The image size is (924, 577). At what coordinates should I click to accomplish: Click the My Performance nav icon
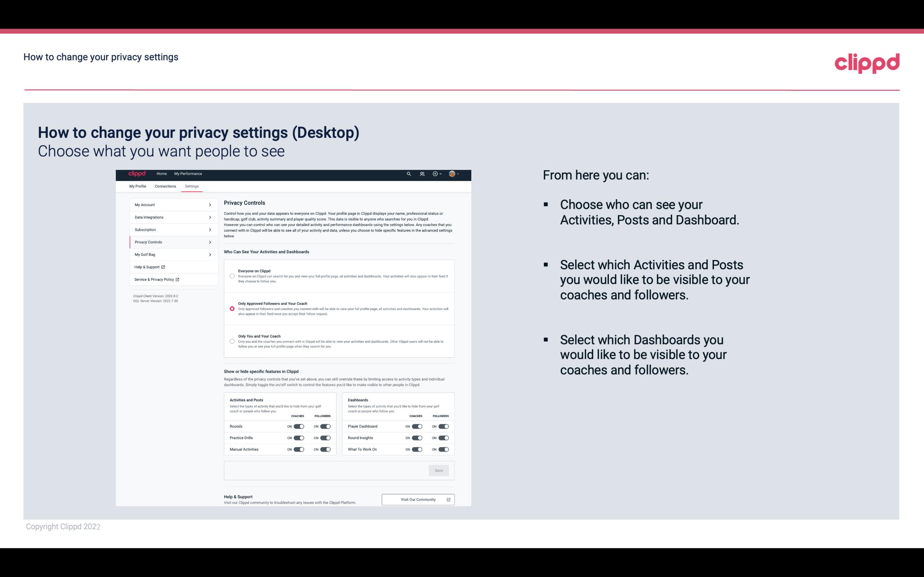pos(189,174)
